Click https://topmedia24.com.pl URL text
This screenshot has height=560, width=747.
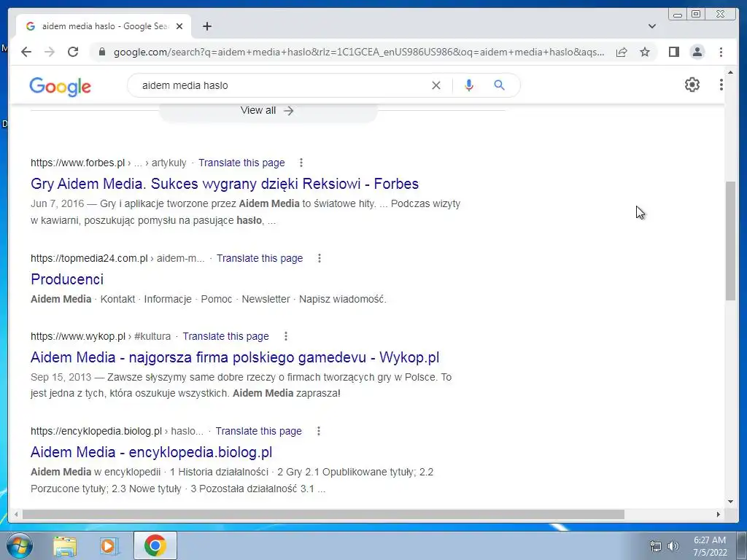(89, 258)
